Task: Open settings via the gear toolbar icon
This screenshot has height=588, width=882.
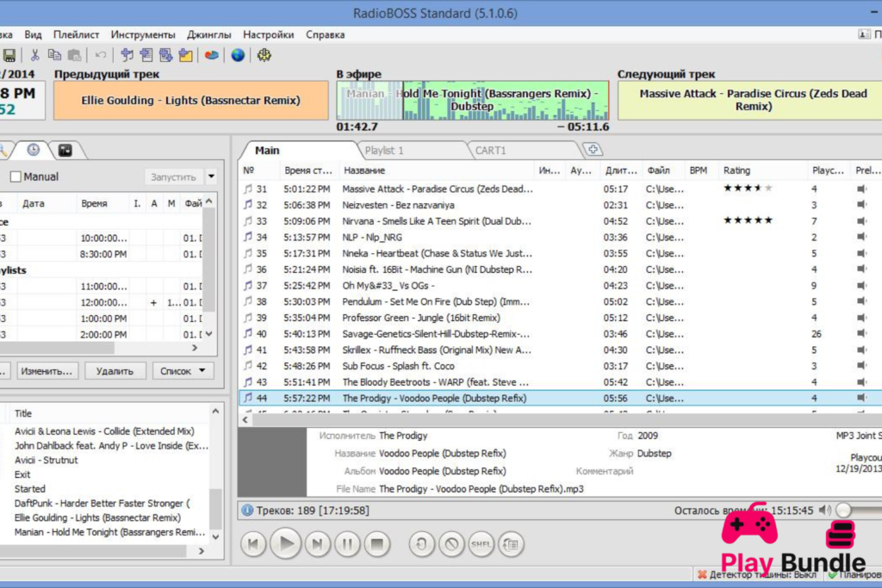Action: coord(264,54)
